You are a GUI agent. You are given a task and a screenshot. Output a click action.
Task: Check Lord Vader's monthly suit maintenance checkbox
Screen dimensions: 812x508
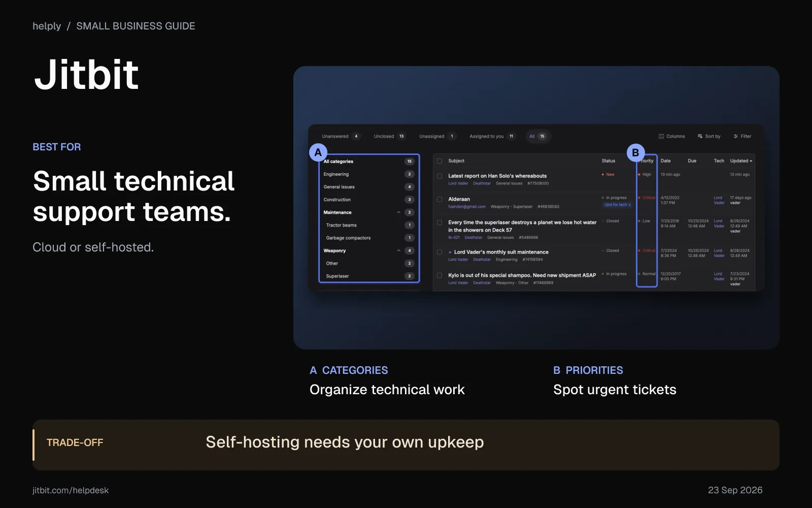(439, 252)
